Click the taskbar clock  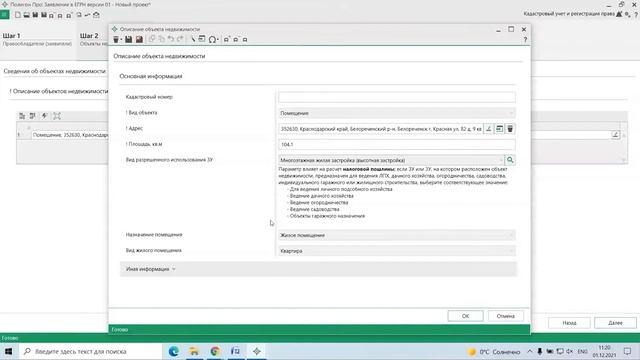[x=604, y=351]
